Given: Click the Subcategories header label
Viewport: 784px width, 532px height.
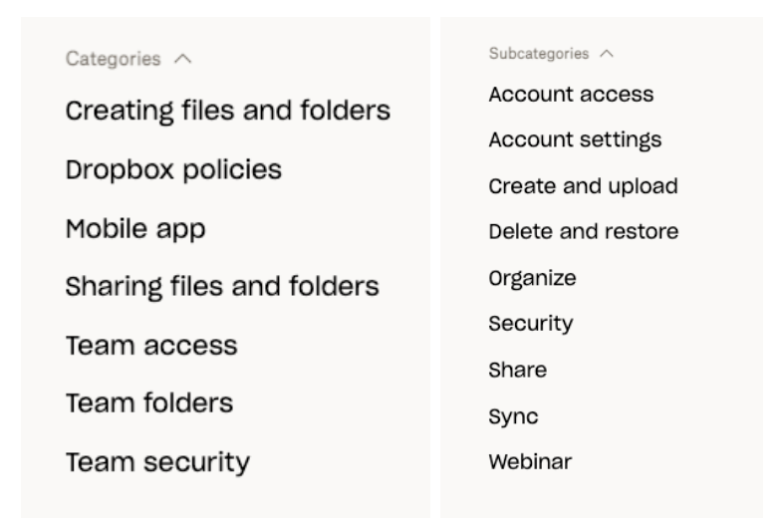Looking at the screenshot, I should tap(538, 53).
